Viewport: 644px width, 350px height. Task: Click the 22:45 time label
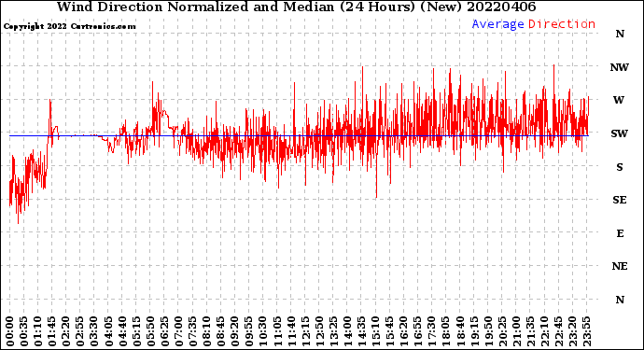558,331
